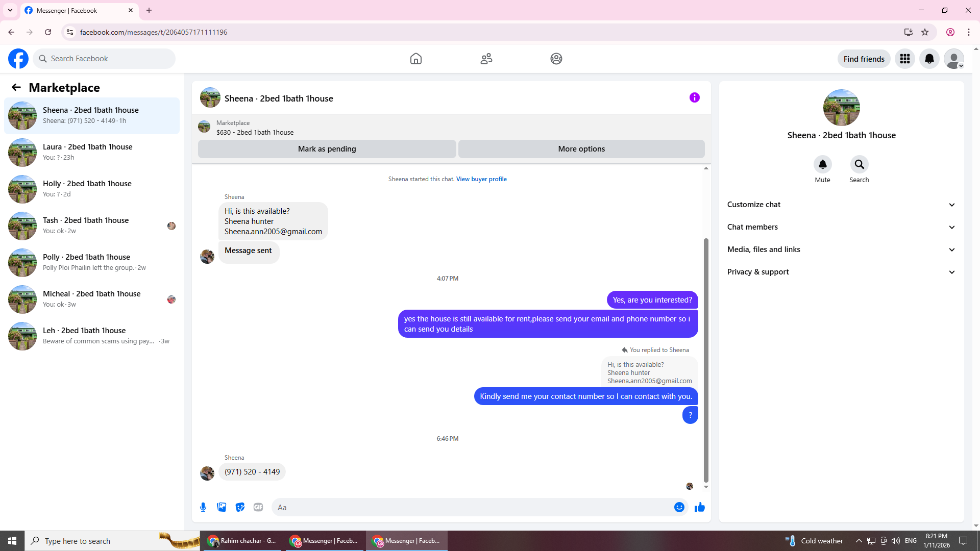Send a thumbs-up like
The height and width of the screenshot is (551, 980).
pos(700,507)
